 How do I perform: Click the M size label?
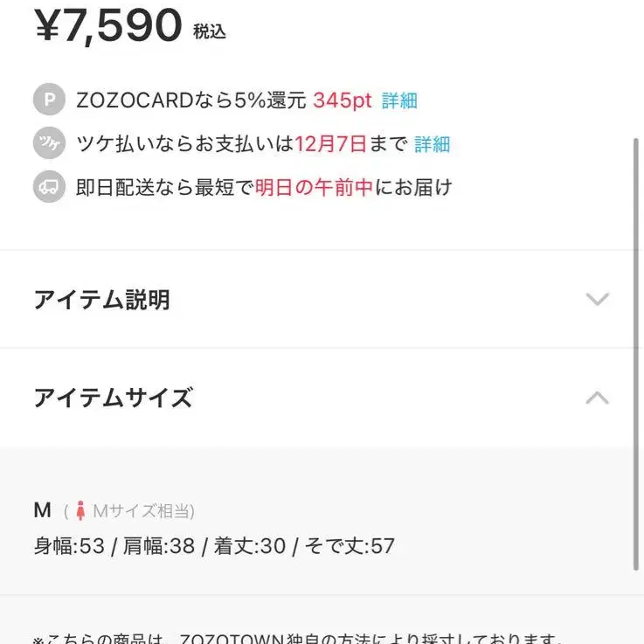(43, 510)
